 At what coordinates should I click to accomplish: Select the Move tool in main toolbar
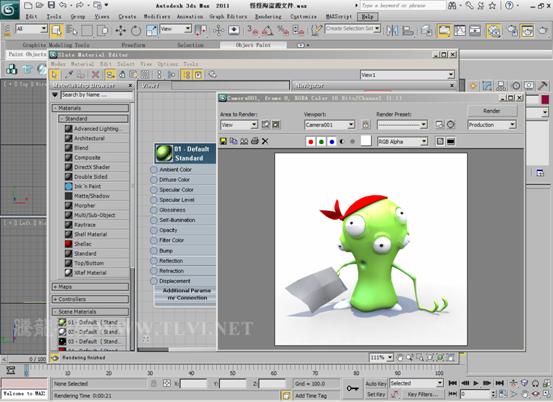click(120, 31)
